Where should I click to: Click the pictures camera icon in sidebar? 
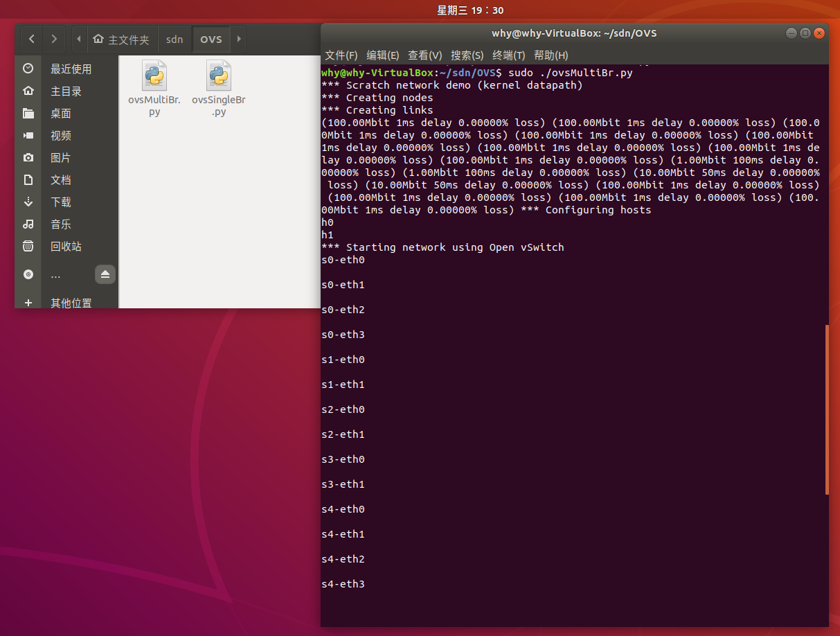[x=28, y=157]
